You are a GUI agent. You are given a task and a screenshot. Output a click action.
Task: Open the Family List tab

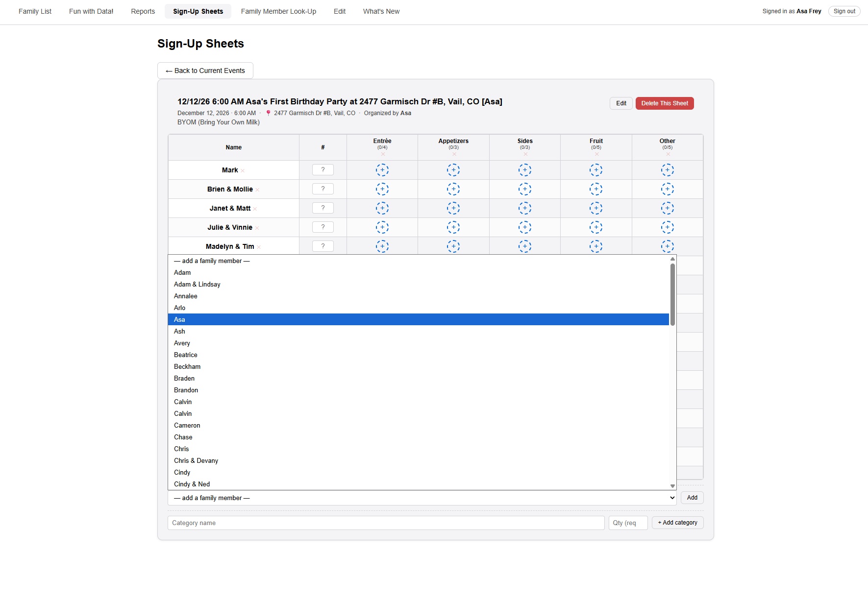coord(35,11)
